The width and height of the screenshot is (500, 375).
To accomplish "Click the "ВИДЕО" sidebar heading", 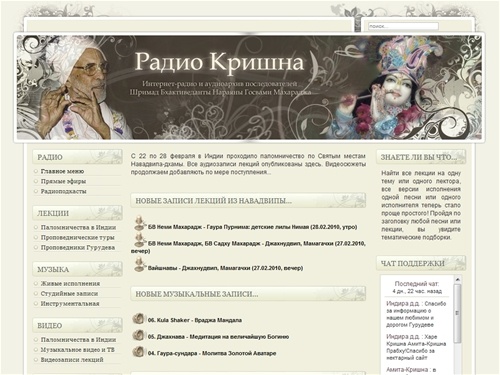I will click(77, 325).
